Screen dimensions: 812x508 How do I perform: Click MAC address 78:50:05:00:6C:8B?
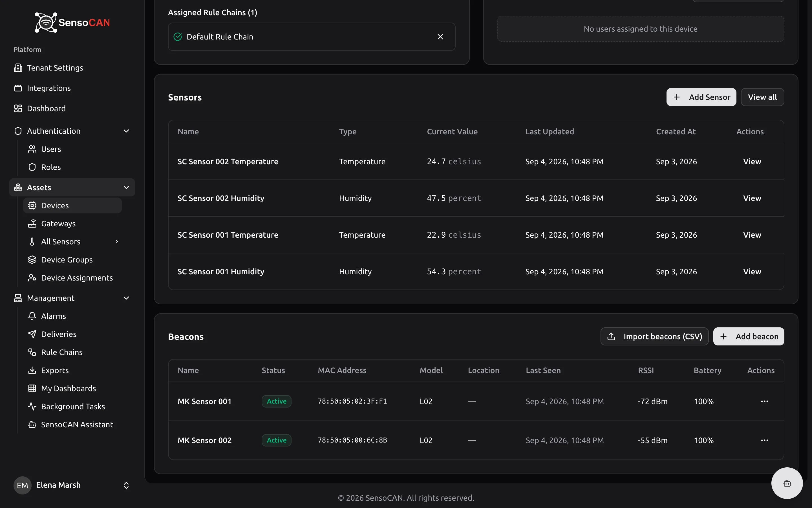(352, 440)
